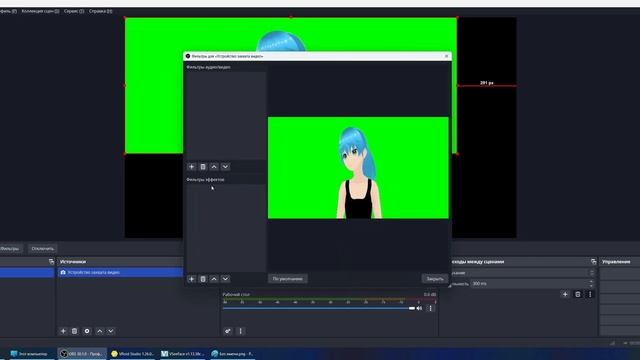Viewport: 640px width, 360px height.
Task: Delete selected effect filter with trash icon
Action: 203,279
